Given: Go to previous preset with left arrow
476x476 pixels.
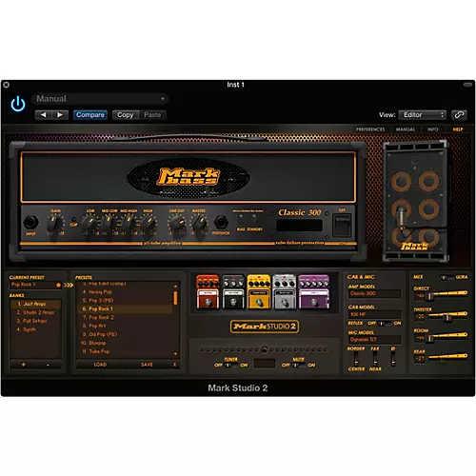Looking at the screenshot, I should (44, 115).
